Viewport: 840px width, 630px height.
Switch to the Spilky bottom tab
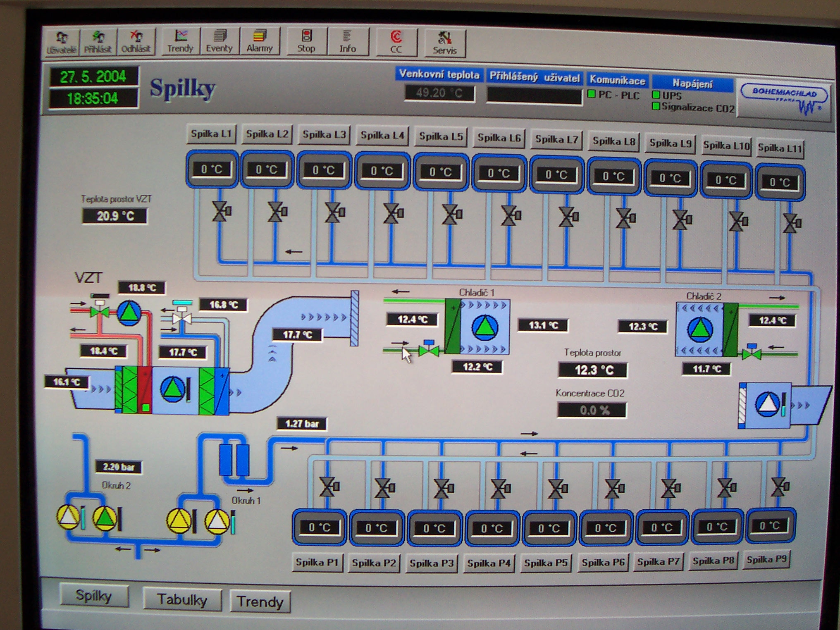[94, 596]
